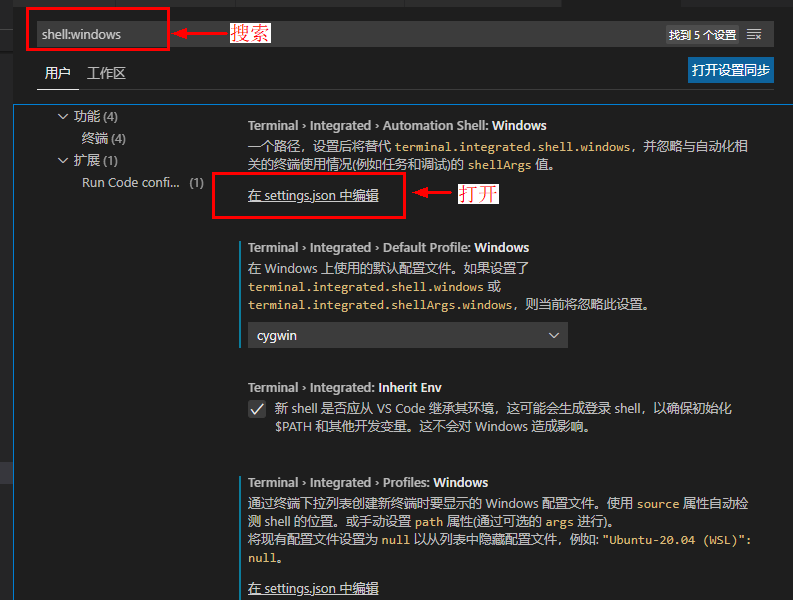This screenshot has width=793, height=600.
Task: Select the Run Code confi... tree item
Action: coord(143,183)
